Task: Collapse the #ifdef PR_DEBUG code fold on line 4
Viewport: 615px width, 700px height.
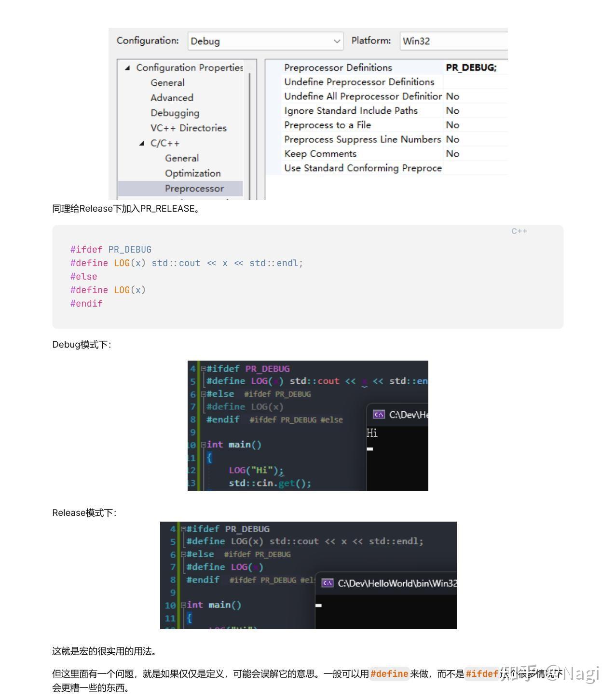Action: pyautogui.click(x=202, y=368)
